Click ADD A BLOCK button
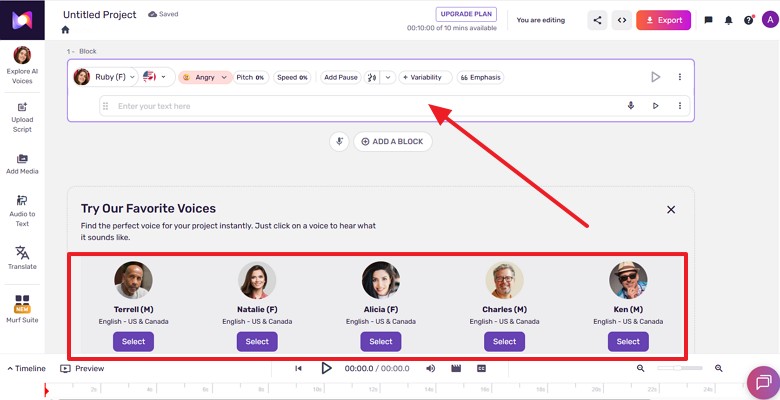This screenshot has width=780, height=400. point(393,142)
